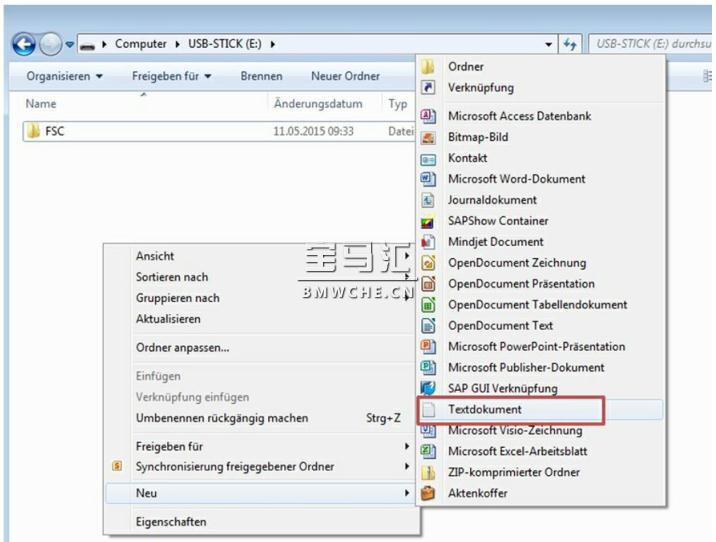Screen dimensions: 716x542
Task: Click USB-STICK (E:) in the breadcrumb
Action: 225,44
